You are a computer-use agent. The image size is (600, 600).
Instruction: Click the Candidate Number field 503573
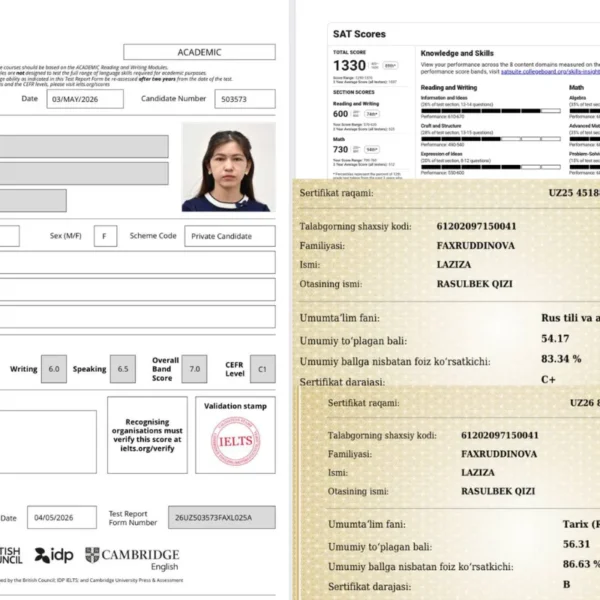coord(245,99)
